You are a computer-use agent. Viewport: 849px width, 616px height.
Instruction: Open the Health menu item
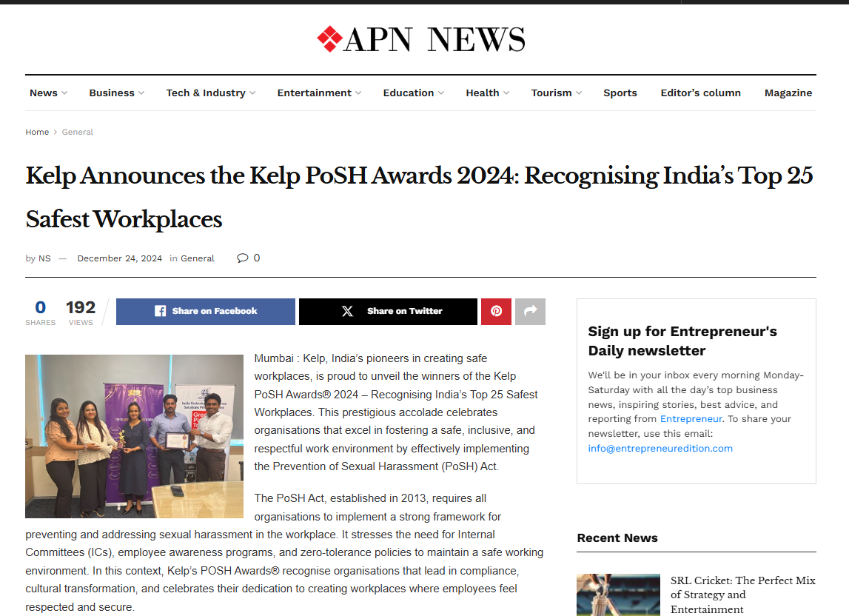[x=483, y=93]
